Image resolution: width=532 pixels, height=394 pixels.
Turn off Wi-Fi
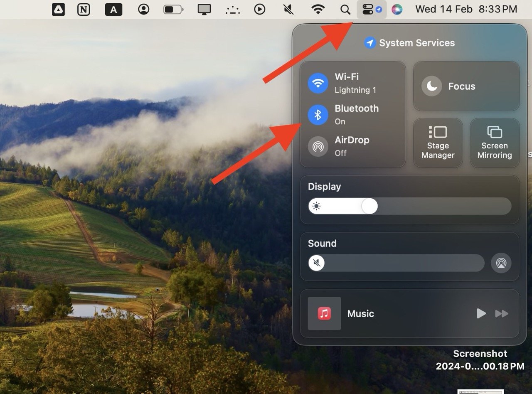point(318,83)
